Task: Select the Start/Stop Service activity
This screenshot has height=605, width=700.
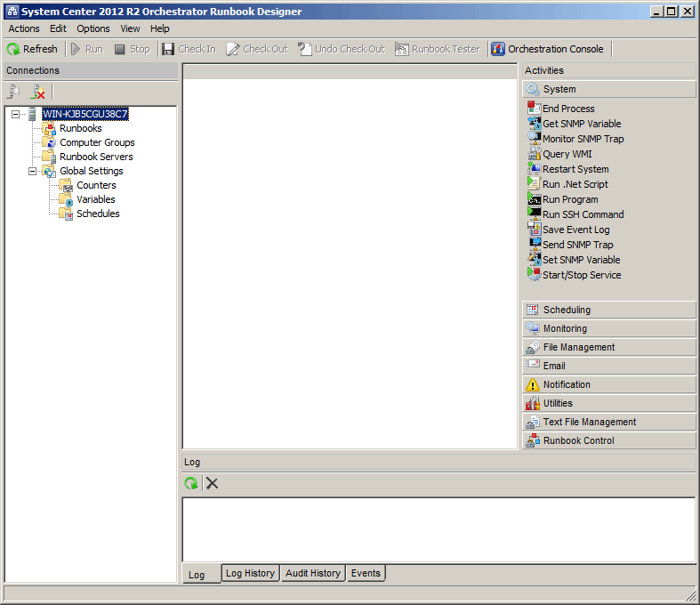Action: [575, 275]
